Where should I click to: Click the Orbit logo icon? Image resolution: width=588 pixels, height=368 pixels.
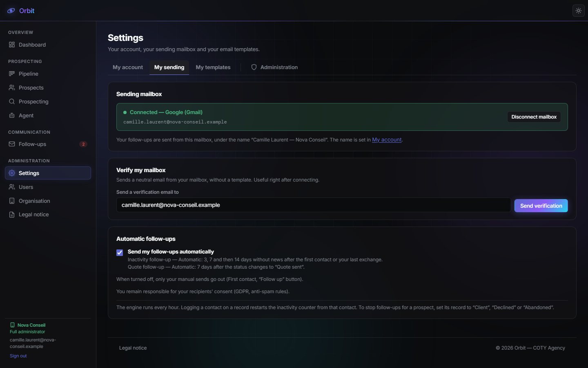11,11
